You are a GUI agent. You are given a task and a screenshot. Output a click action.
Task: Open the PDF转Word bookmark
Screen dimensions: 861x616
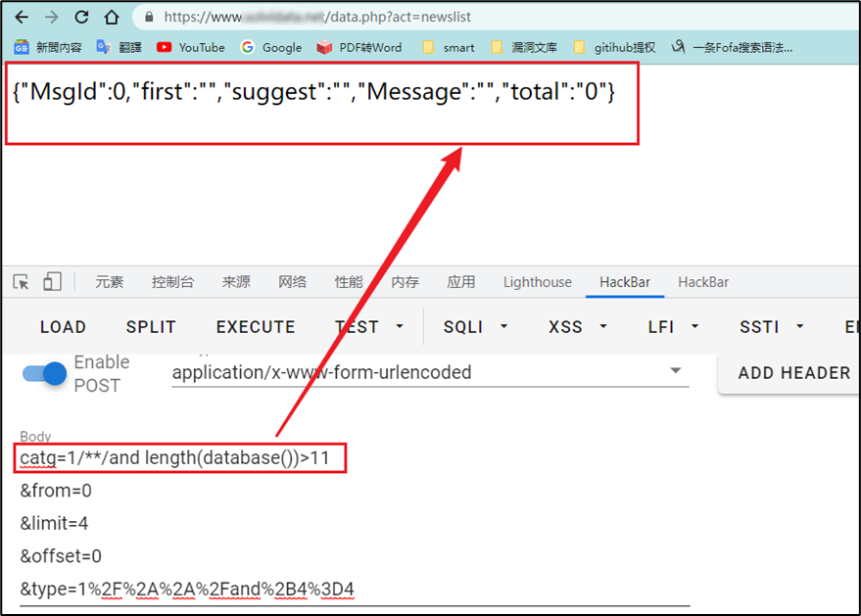pyautogui.click(x=359, y=48)
